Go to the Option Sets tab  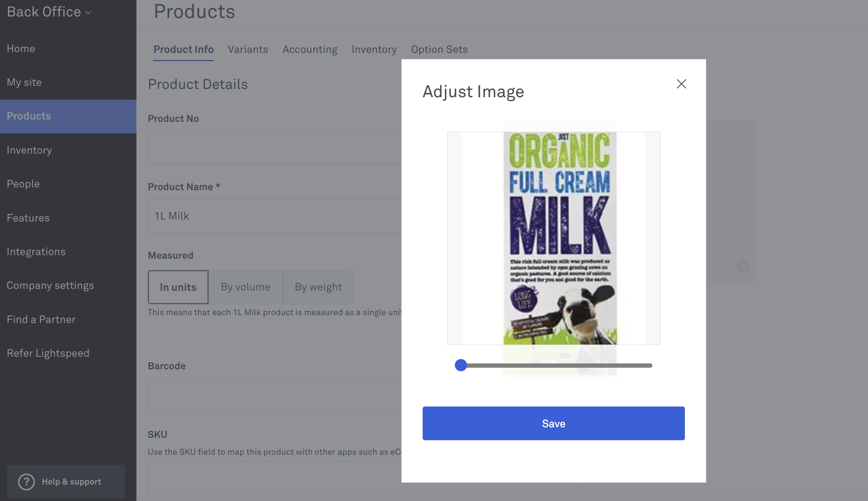[439, 49]
